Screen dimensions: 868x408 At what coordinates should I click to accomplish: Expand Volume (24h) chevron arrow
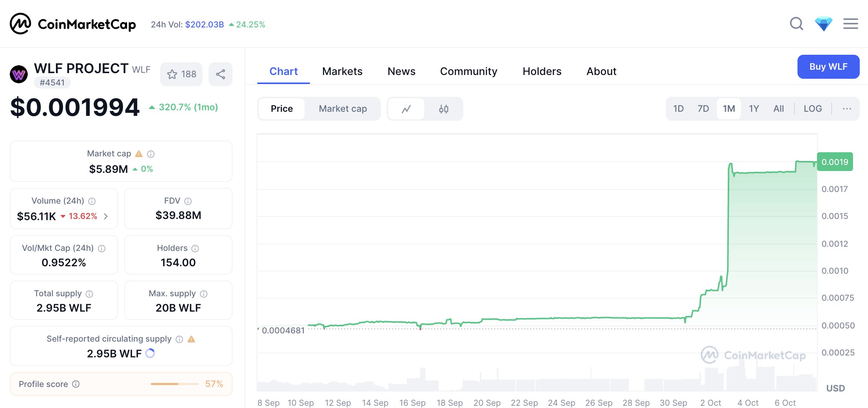pos(106,216)
